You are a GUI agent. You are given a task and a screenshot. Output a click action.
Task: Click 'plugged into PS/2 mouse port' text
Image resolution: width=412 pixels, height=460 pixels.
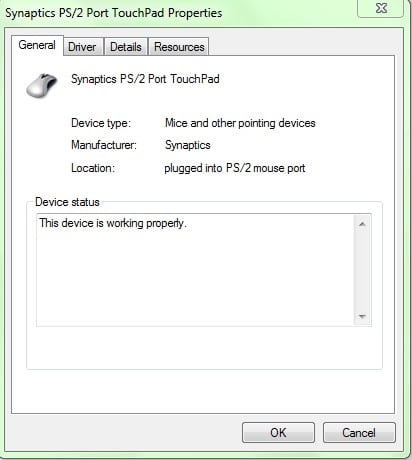pyautogui.click(x=235, y=168)
